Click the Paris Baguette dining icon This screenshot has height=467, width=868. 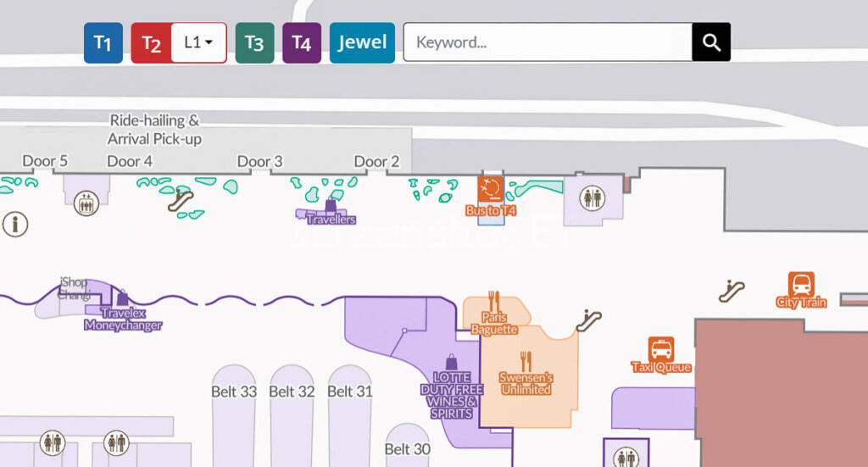(494, 301)
